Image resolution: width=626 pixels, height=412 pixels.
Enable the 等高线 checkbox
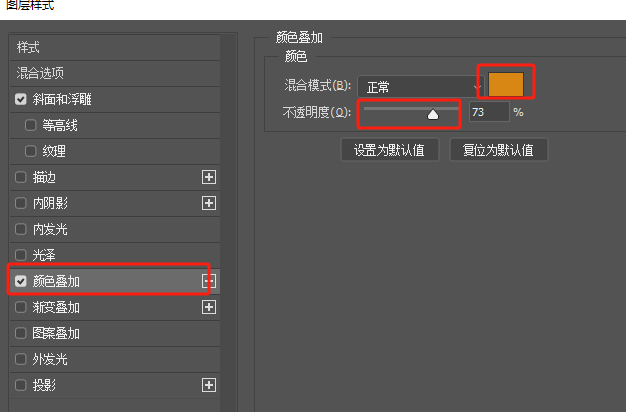coord(31,125)
